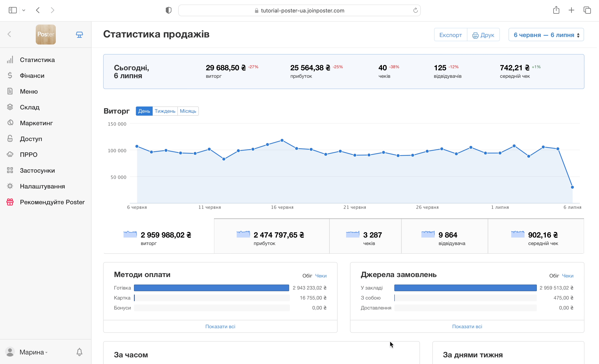Select the День chart grouping
This screenshot has width=599, height=364.
144,111
